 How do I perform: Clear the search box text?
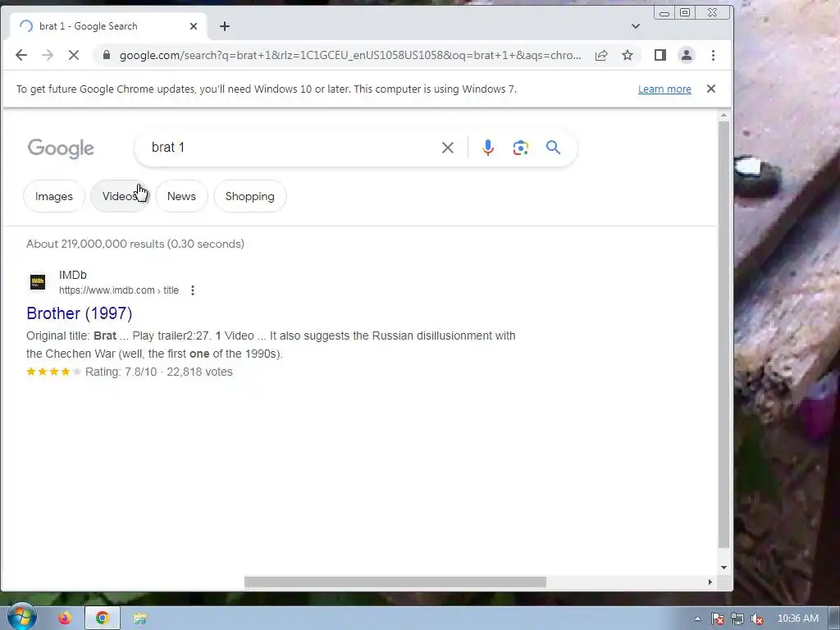(447, 148)
